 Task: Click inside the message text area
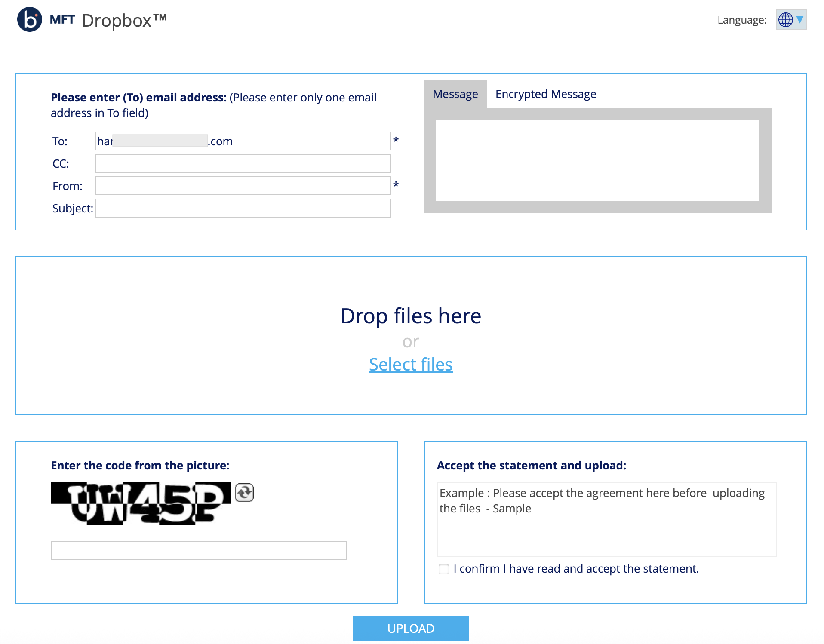point(598,161)
